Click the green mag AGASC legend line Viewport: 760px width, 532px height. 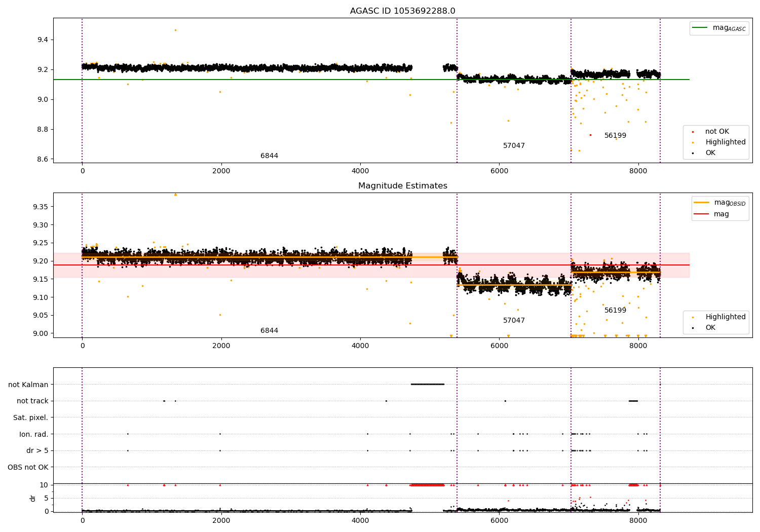tap(701, 28)
